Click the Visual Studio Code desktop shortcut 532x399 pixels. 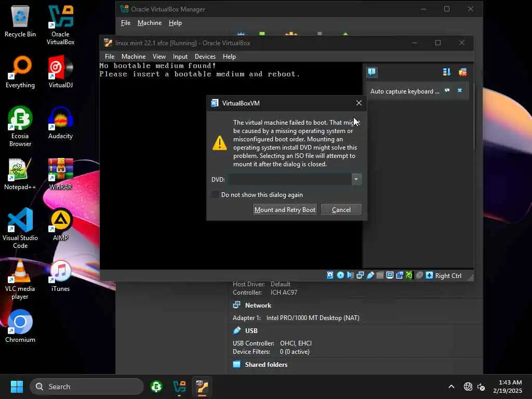point(20,229)
